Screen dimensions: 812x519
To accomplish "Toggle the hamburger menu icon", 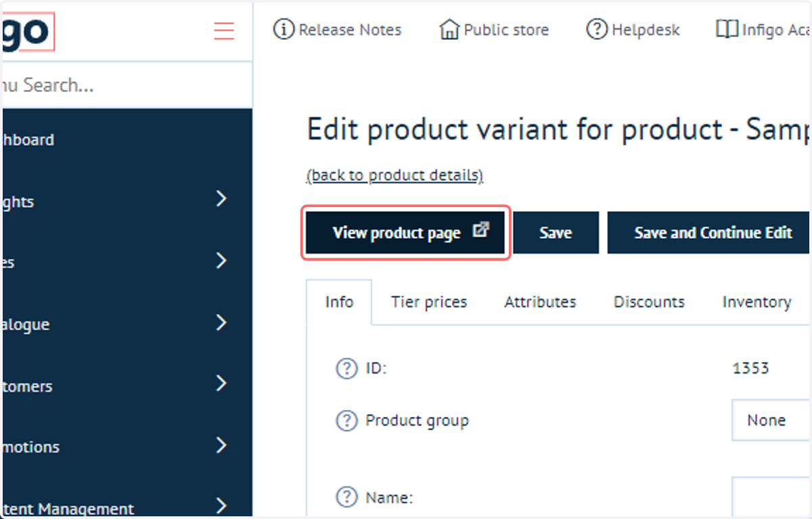I will tap(224, 30).
